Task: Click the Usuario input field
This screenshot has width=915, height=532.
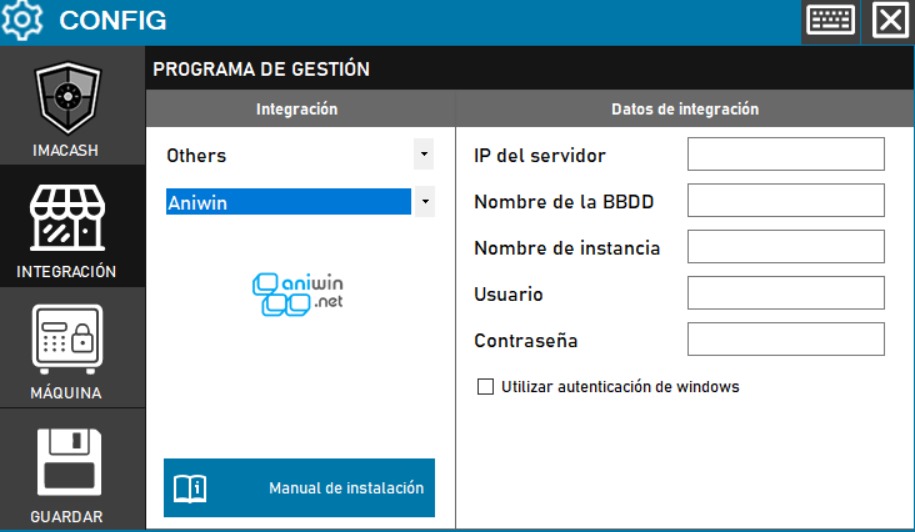Action: click(785, 293)
